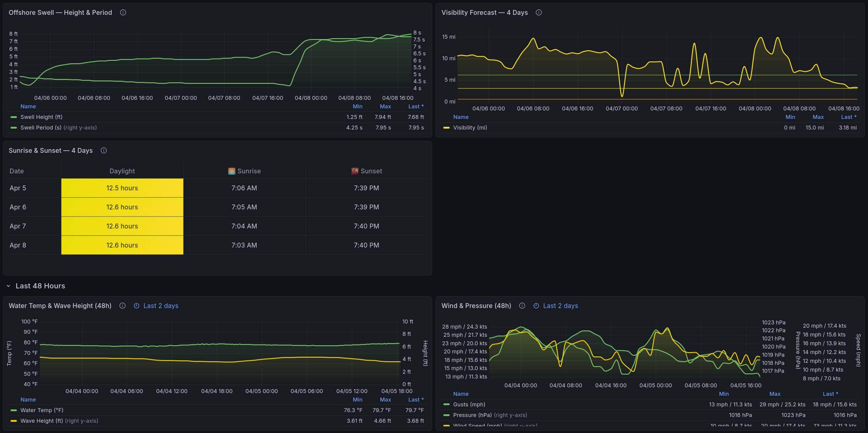
Task: Toggle Gusts (mph) series in legend
Action: pos(469,404)
